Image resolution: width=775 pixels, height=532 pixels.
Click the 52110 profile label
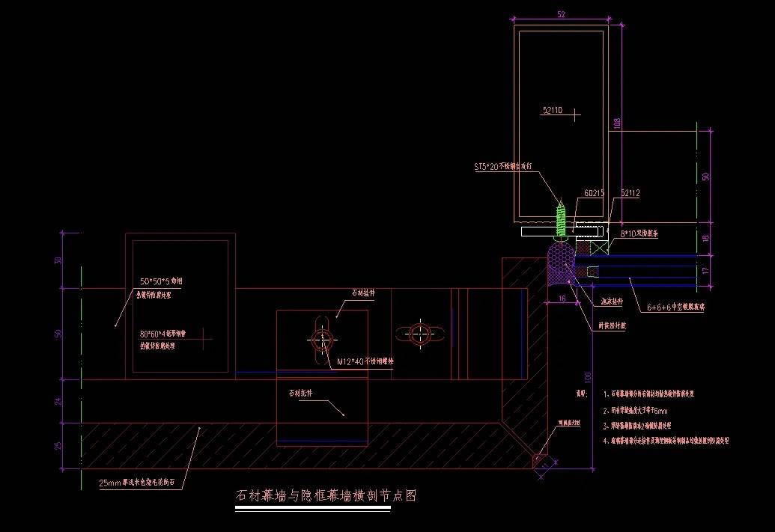(x=553, y=111)
